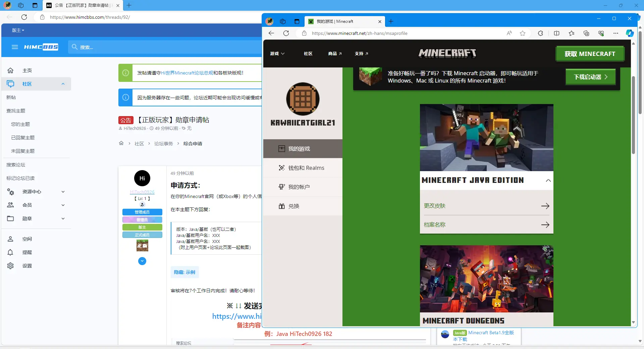Open the 提醒 bell notifications item
The image size is (644, 349).
(27, 252)
